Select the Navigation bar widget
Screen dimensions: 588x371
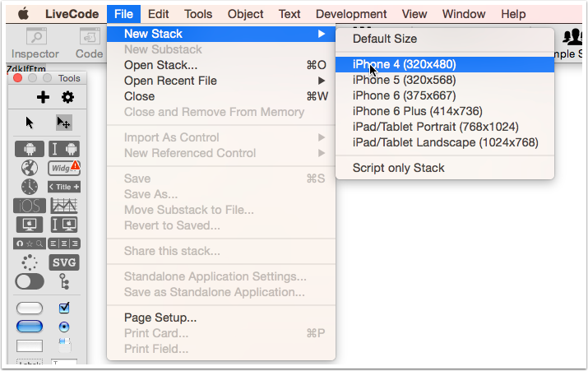30,243
